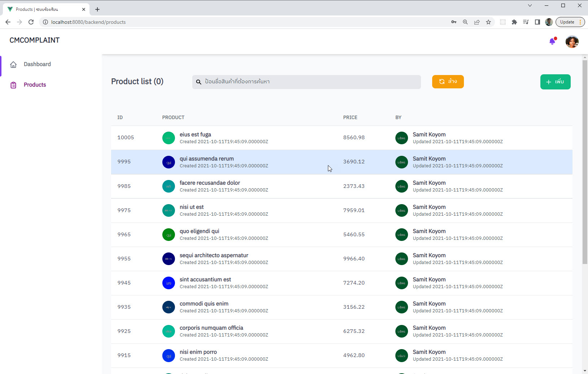Open a new browser tab
588x374 pixels.
(x=97, y=9)
